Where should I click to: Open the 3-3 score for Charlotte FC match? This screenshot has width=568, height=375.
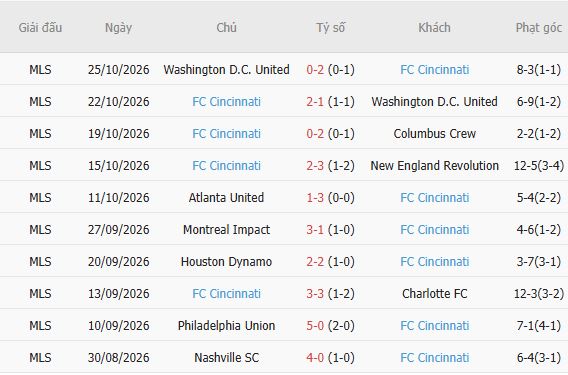[x=315, y=293]
